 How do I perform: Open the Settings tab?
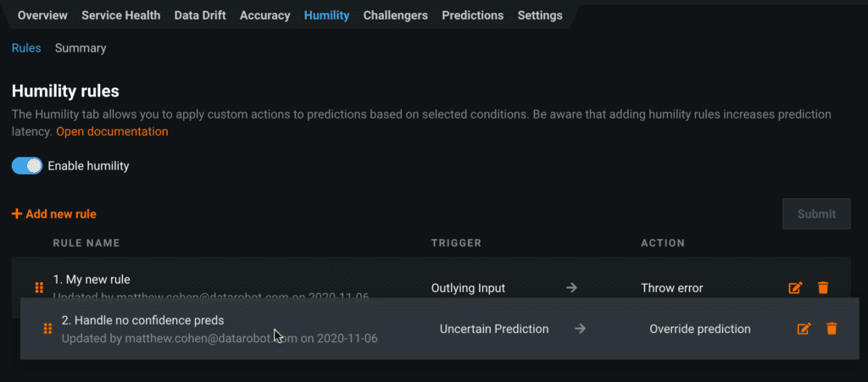(540, 15)
